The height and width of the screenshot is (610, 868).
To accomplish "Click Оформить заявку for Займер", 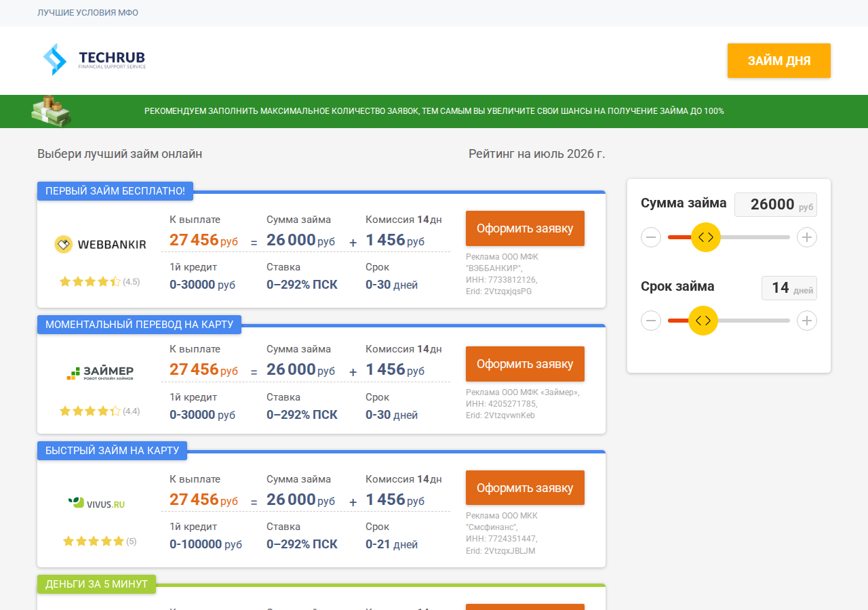I will click(525, 364).
